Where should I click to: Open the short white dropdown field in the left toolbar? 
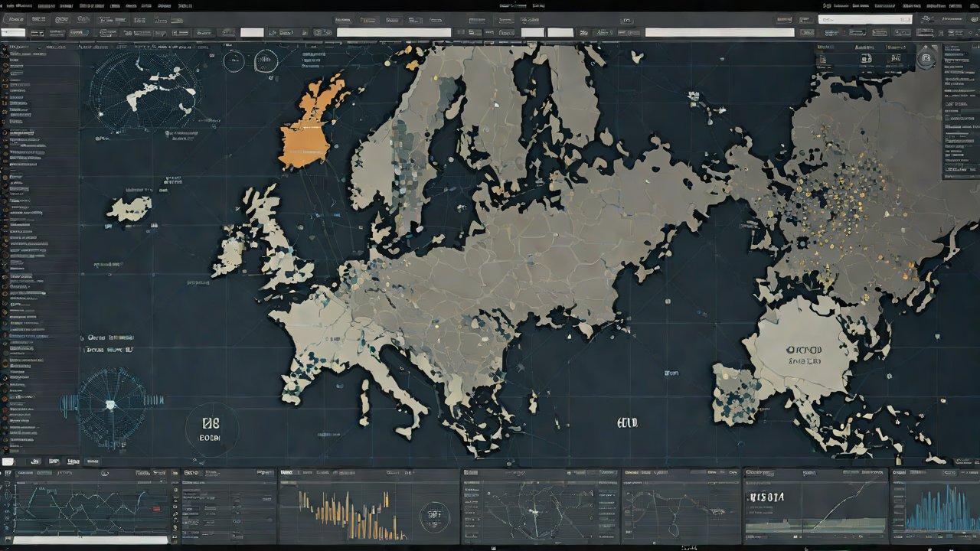coord(252,33)
